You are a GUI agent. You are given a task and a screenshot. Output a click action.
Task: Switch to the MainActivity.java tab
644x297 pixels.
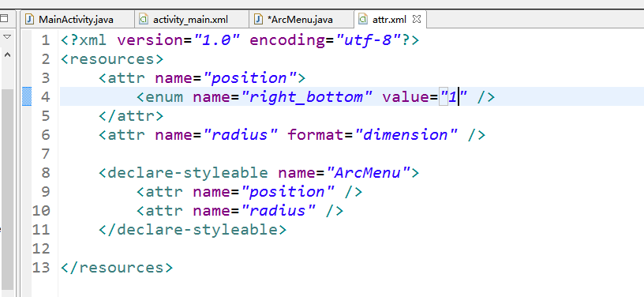[x=77, y=19]
